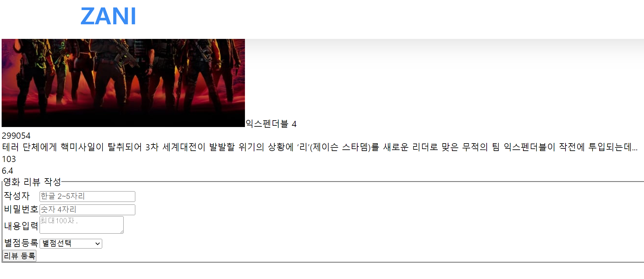Click the runtime value 103

pos(9,159)
